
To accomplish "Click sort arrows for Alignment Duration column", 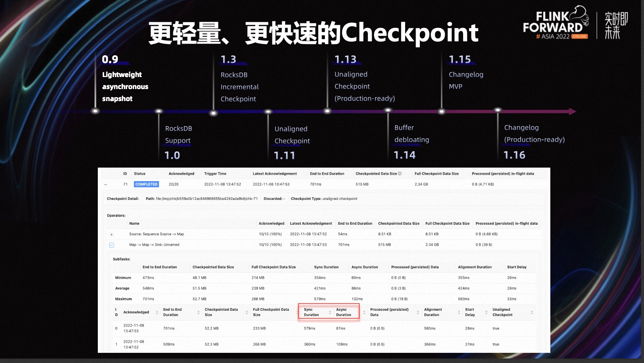I will point(459,312).
